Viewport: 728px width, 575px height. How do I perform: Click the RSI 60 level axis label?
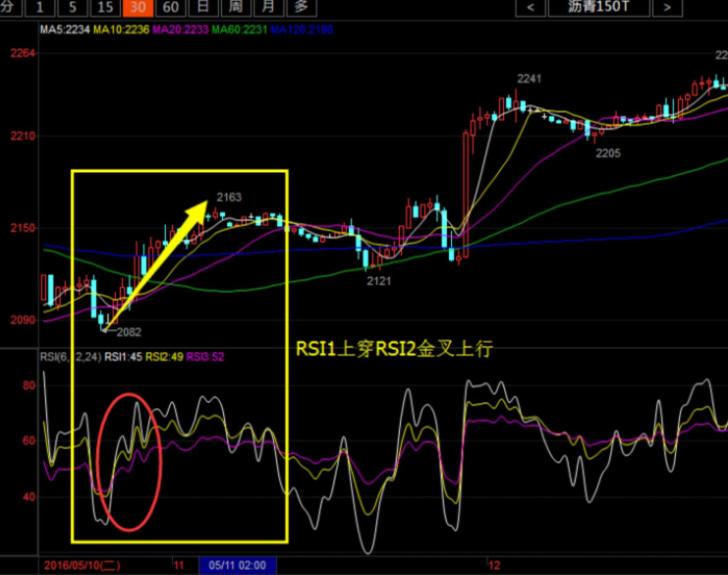click(x=28, y=440)
